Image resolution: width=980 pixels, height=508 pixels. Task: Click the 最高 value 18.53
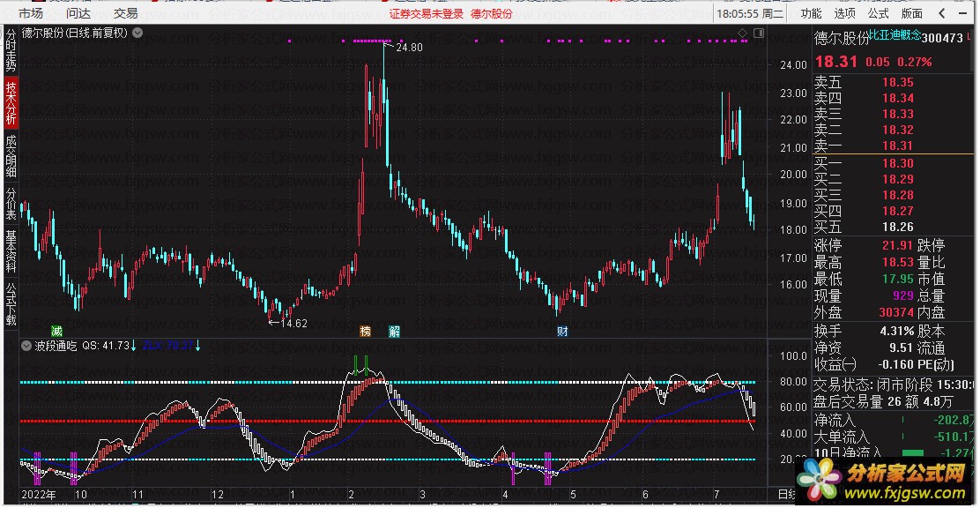897,262
